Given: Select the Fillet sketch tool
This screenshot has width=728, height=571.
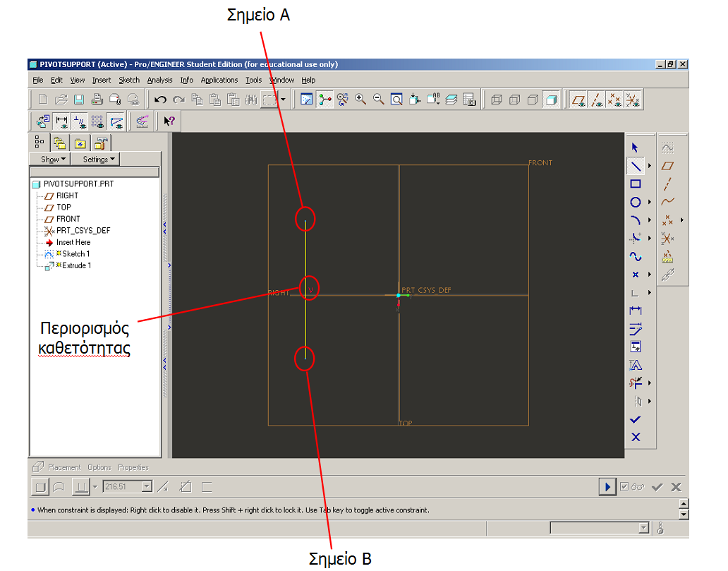Looking at the screenshot, I should pyautogui.click(x=636, y=239).
